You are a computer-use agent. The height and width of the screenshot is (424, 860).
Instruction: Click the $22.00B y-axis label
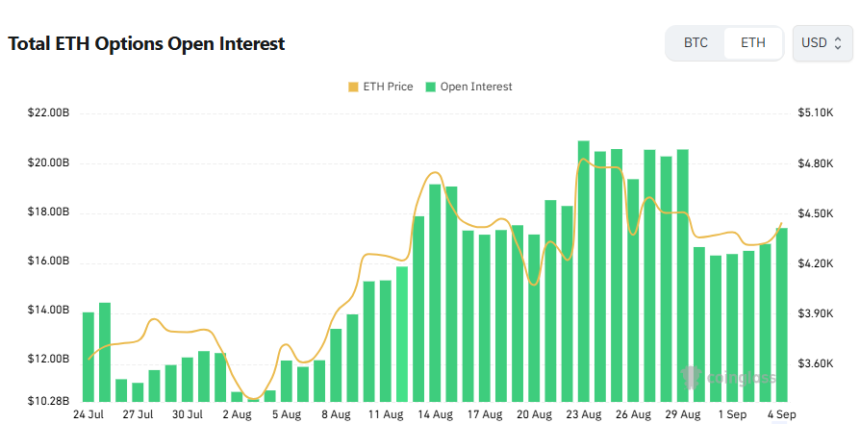48,113
